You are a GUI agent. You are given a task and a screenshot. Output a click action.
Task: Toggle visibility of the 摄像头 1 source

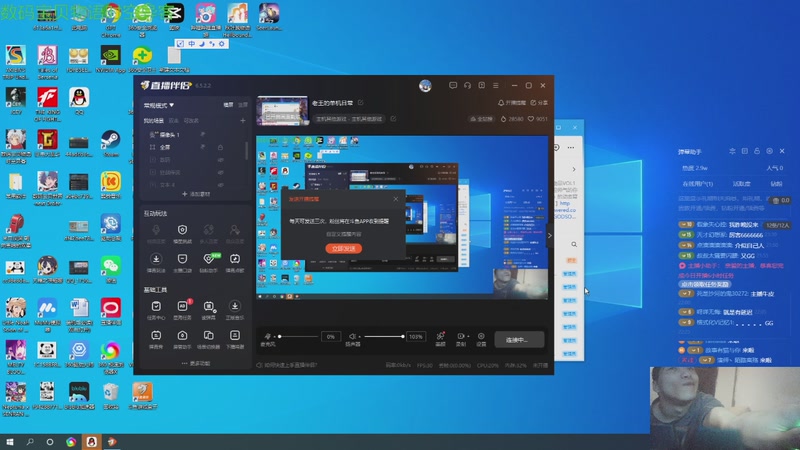pyautogui.click(x=203, y=134)
